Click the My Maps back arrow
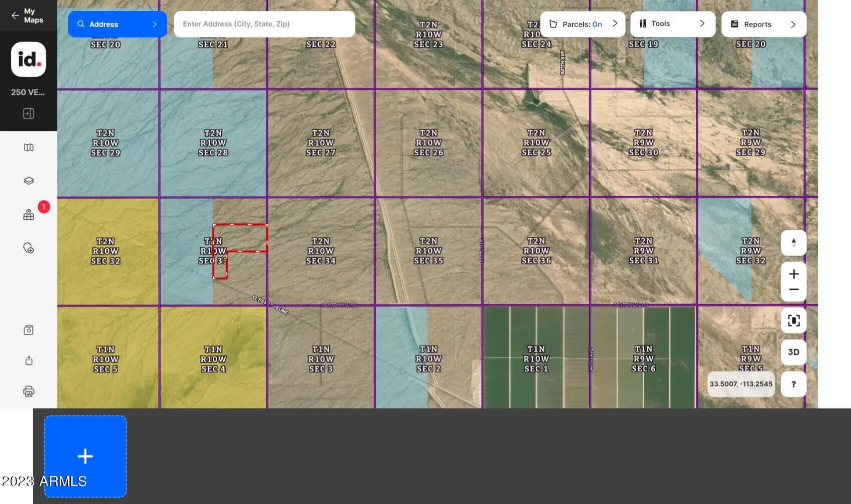The image size is (851, 504). [15, 16]
